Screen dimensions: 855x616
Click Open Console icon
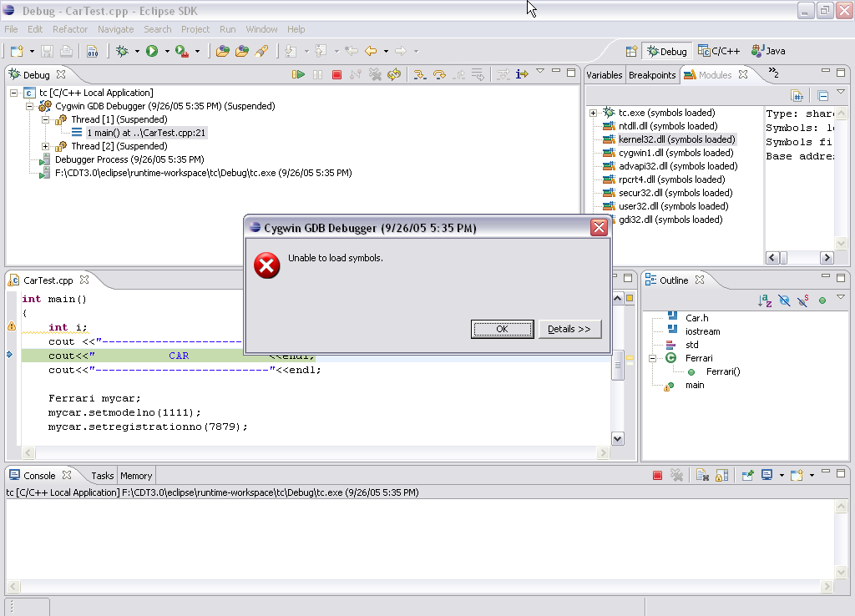797,476
